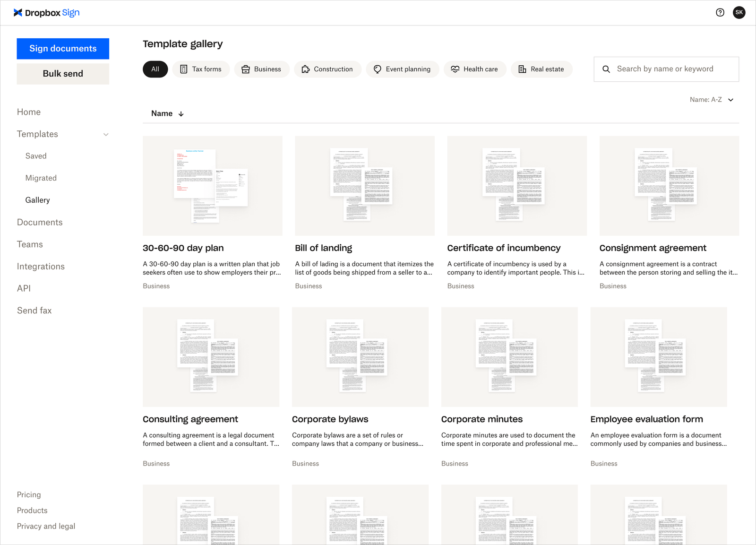Click the Dropbox Sign logo
Screen dimensions: 756x545
(46, 13)
